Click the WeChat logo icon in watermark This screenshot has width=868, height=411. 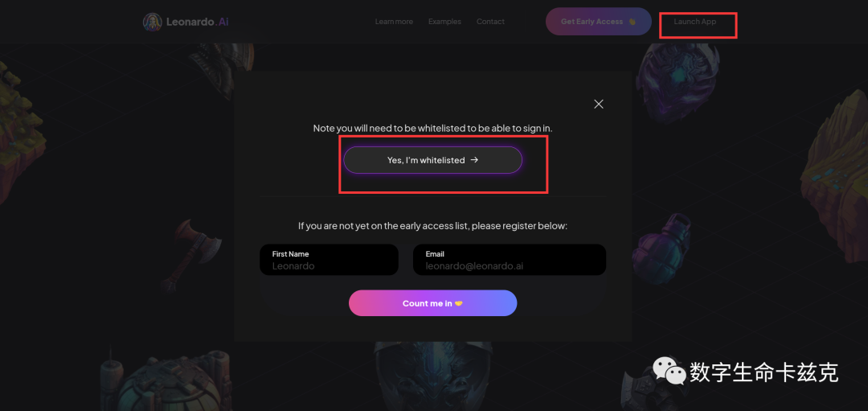pyautogui.click(x=669, y=371)
